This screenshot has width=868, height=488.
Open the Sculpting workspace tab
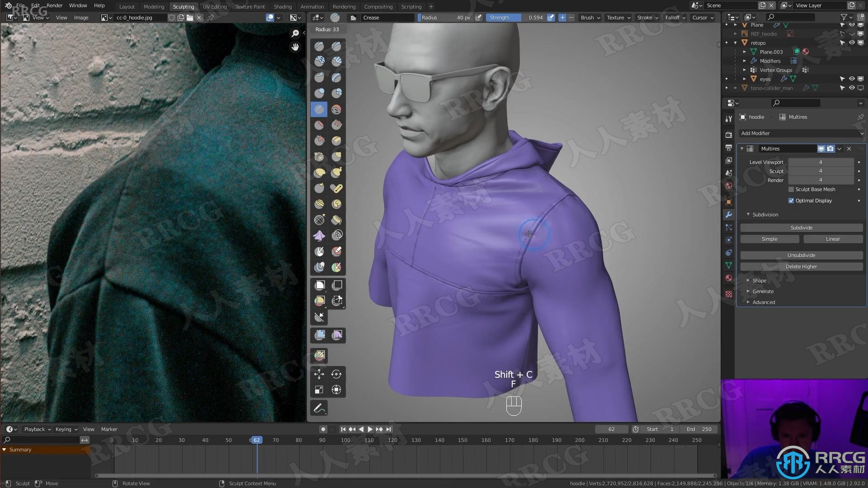click(183, 7)
